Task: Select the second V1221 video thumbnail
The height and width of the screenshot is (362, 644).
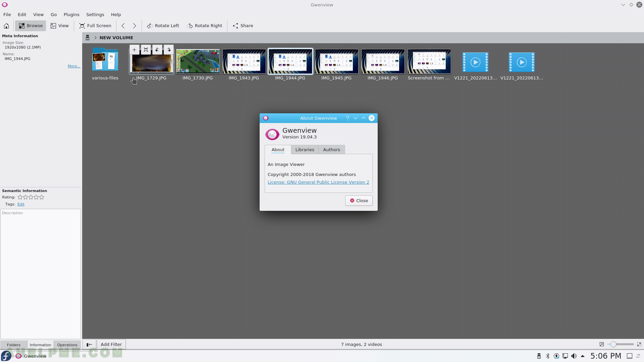Action: pos(522,62)
